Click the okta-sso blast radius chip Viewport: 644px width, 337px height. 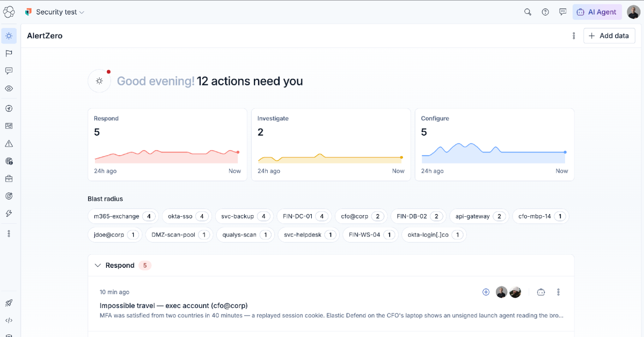187,216
